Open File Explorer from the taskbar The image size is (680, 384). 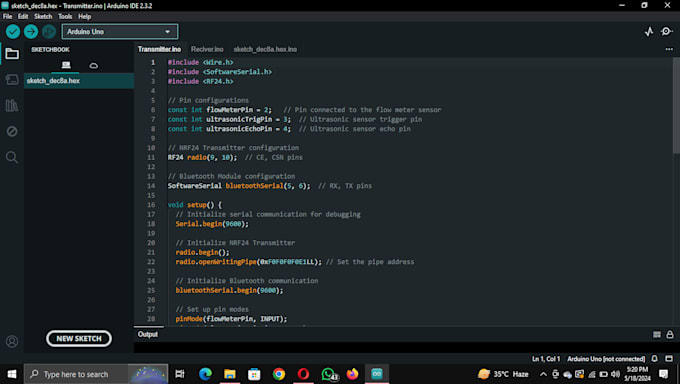[x=229, y=374]
